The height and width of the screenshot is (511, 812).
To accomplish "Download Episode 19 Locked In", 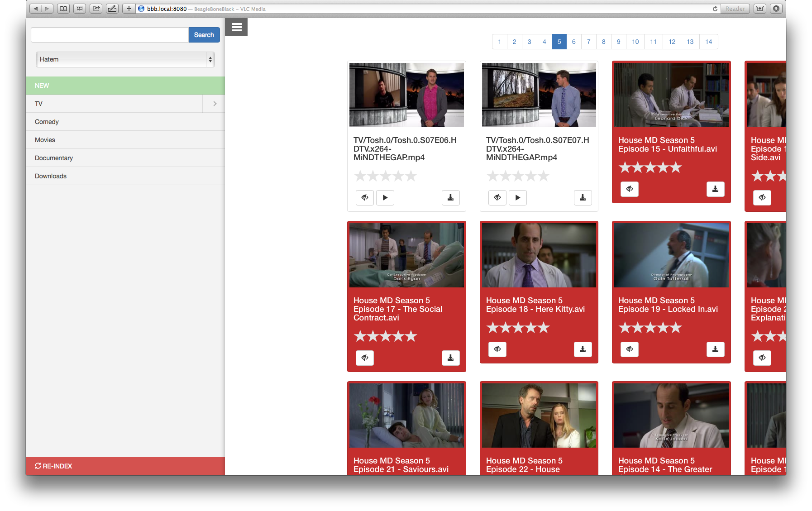I will (716, 349).
